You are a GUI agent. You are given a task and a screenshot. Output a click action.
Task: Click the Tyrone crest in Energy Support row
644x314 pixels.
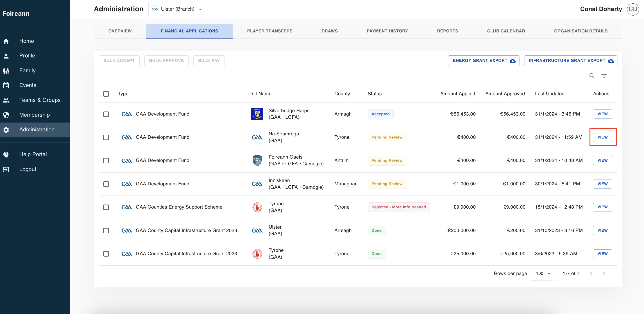coord(257,207)
